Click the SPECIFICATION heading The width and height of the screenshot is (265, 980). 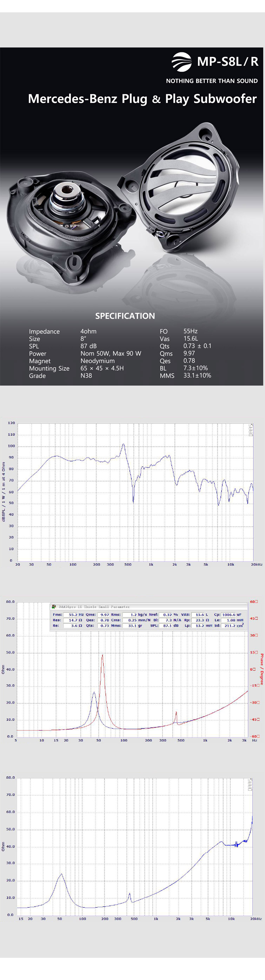(125, 316)
